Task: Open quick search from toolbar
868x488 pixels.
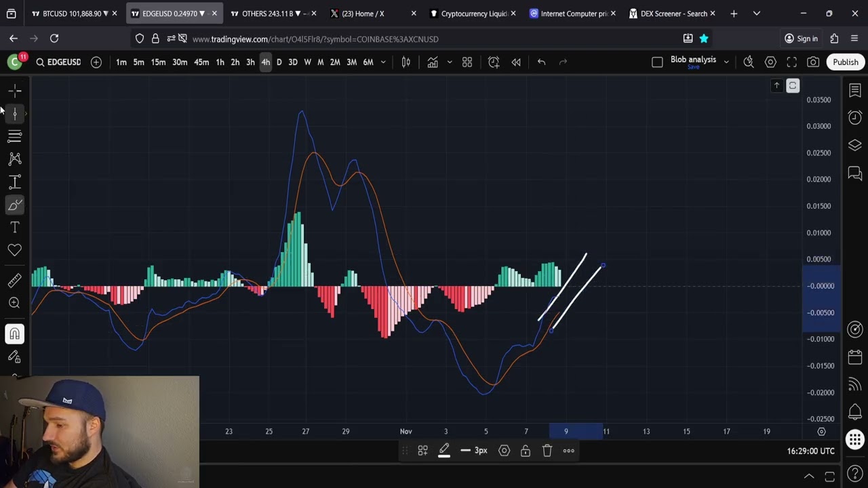Action: (749, 62)
